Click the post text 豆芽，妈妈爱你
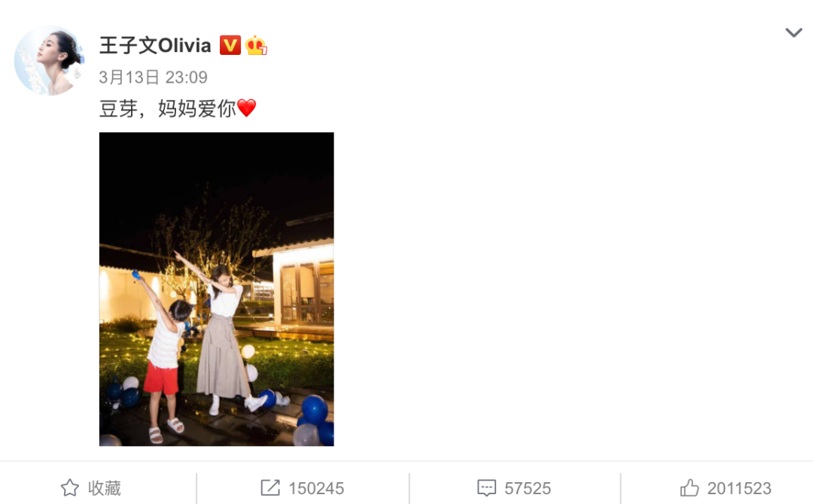The width and height of the screenshot is (813, 504). pyautogui.click(x=167, y=109)
